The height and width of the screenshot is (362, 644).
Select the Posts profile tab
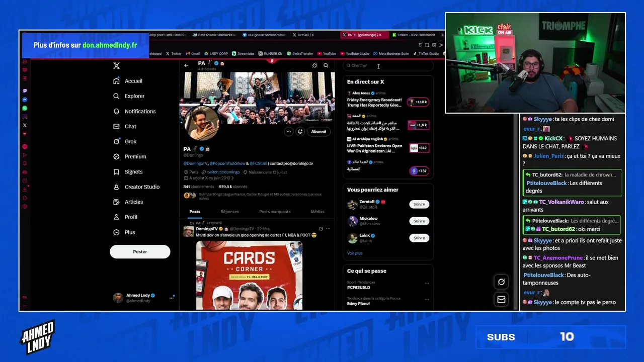pyautogui.click(x=195, y=212)
